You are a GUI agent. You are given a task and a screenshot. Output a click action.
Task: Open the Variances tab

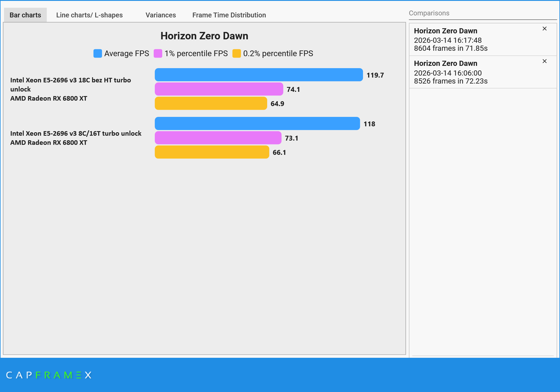coord(161,15)
